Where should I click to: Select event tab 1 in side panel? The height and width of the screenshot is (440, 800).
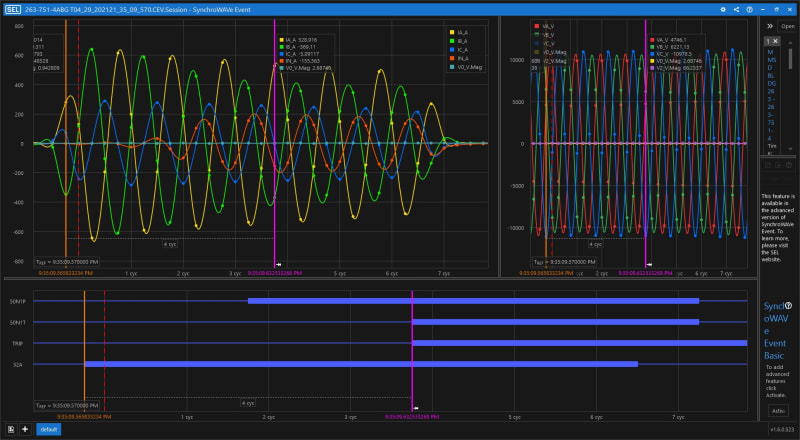pos(768,41)
